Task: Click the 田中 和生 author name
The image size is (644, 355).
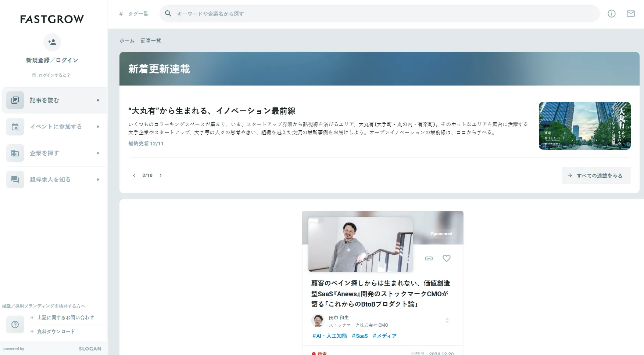Action: point(339,318)
